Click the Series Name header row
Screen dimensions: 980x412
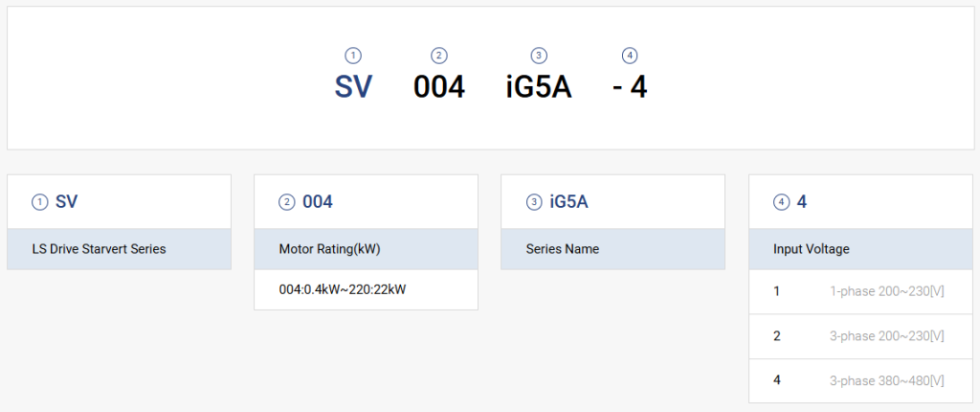click(x=613, y=249)
